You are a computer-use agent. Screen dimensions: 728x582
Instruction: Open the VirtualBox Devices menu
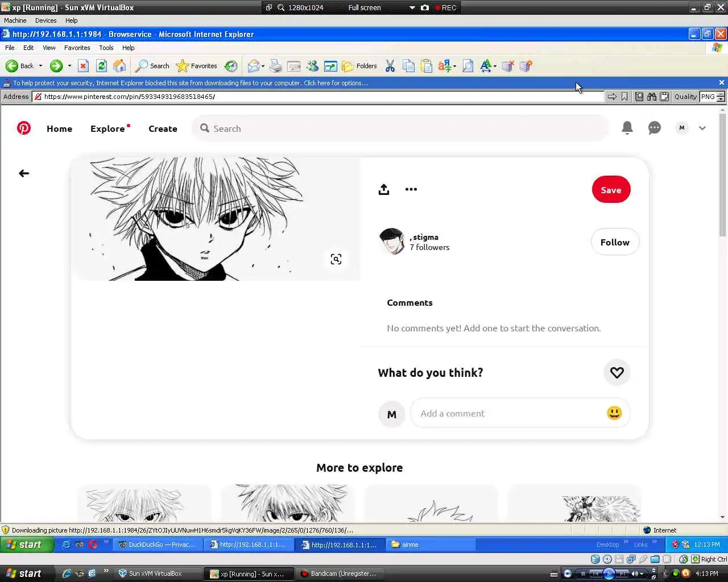pyautogui.click(x=45, y=20)
